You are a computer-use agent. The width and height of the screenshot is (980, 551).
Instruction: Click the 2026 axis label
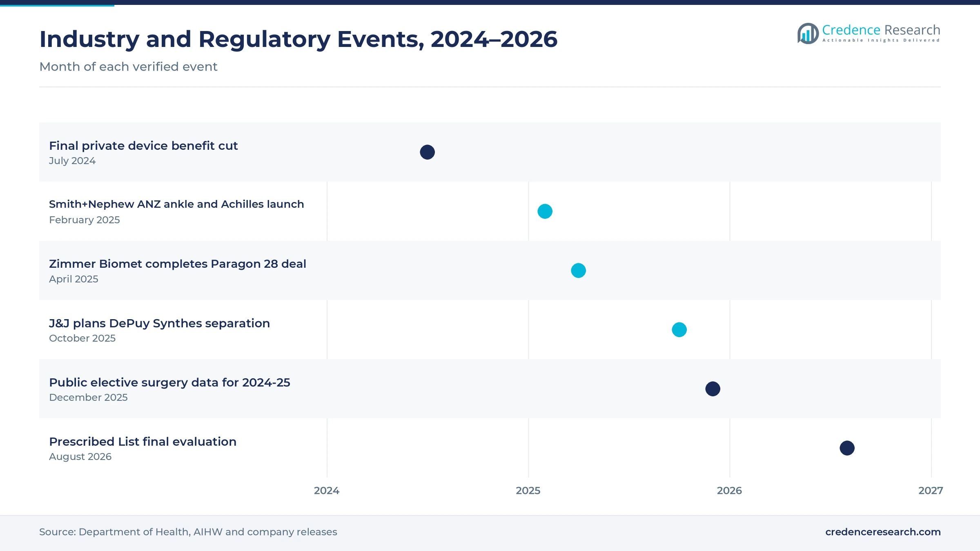tap(729, 491)
